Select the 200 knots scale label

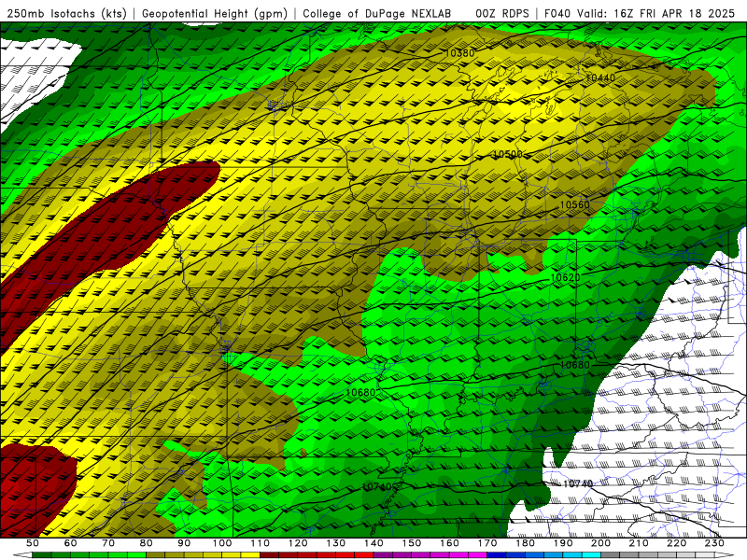(600, 543)
